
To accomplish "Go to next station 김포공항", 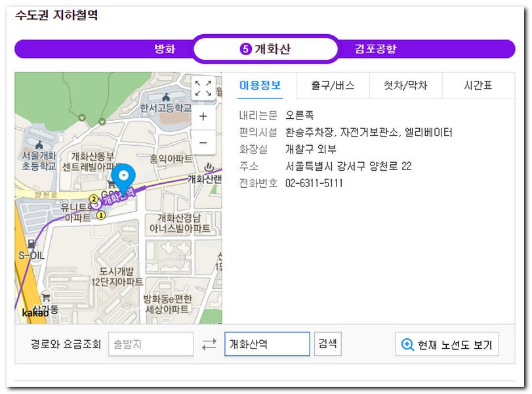I will click(375, 49).
